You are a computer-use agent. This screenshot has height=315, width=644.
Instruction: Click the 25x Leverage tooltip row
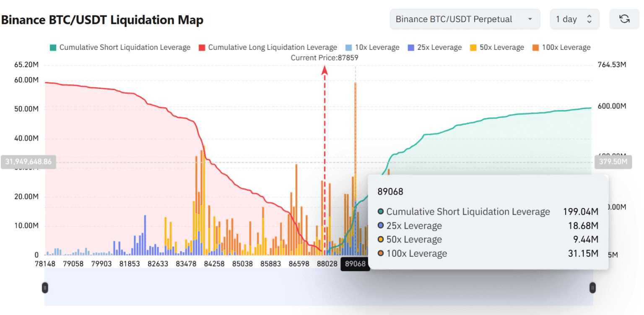click(x=488, y=226)
